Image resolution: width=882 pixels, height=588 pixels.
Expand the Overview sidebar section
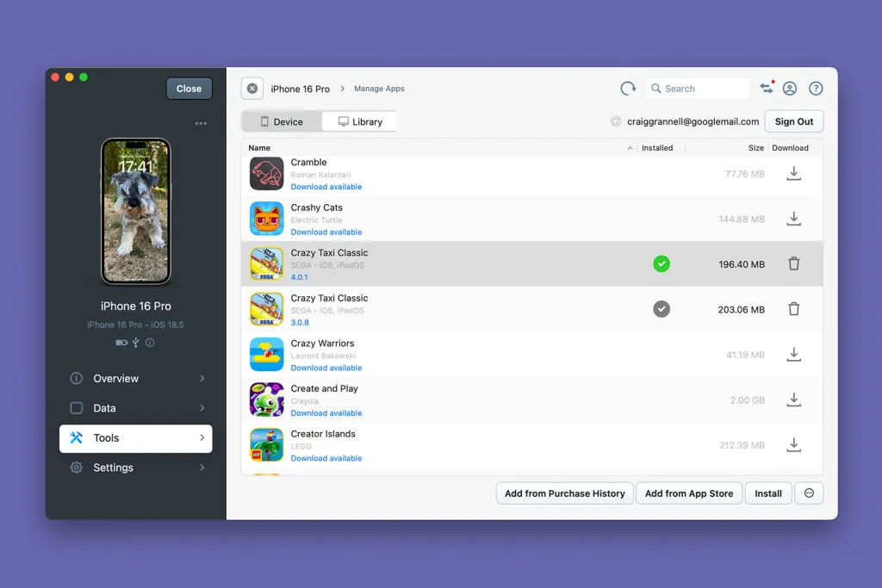(x=136, y=379)
